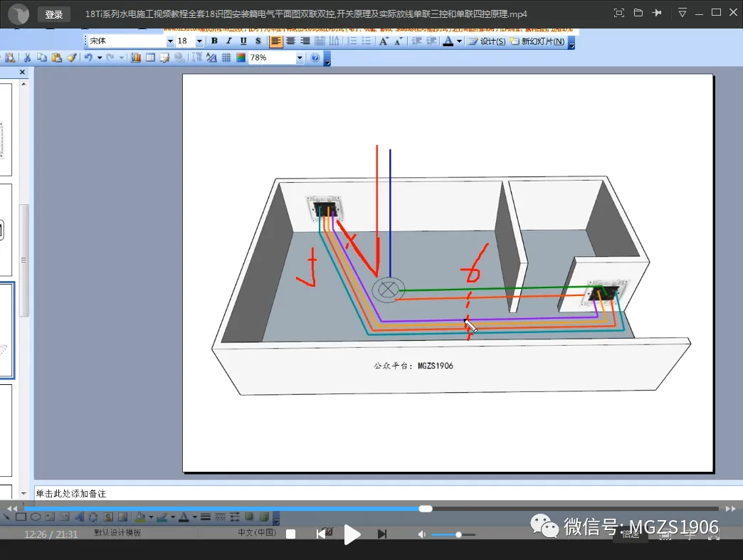Click the Cut scissors icon

click(x=27, y=58)
